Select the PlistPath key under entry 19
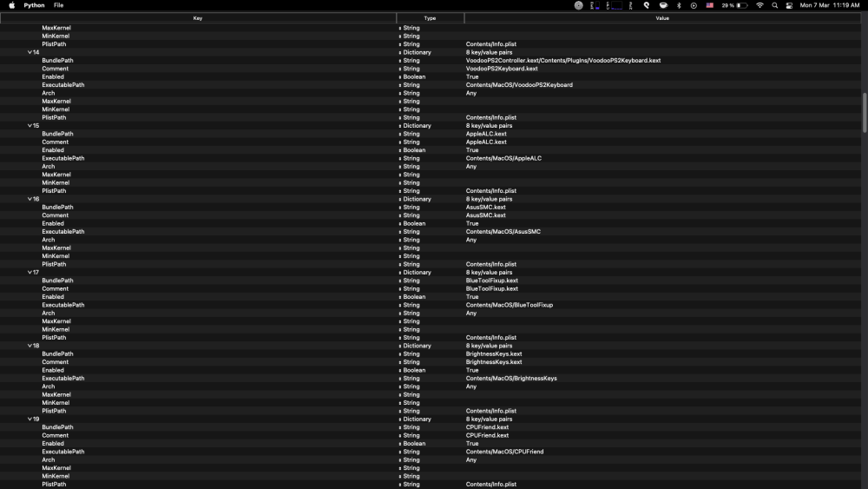 [x=54, y=485]
